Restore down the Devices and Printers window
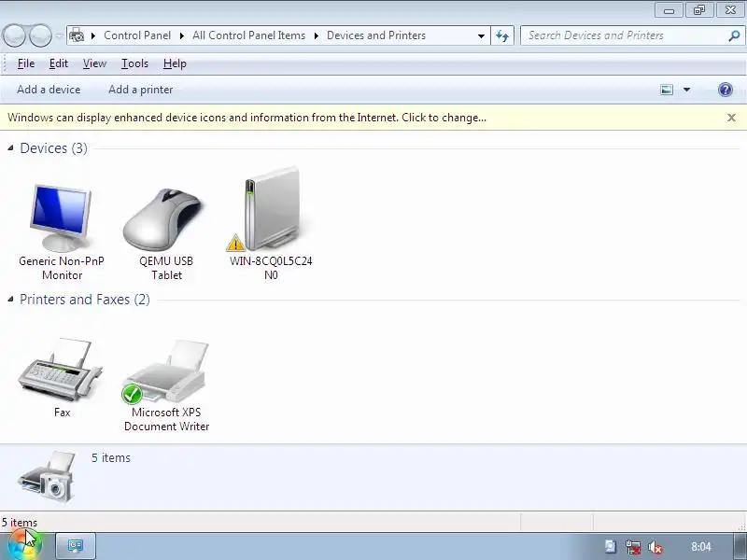This screenshot has height=560, width=747. point(698,10)
